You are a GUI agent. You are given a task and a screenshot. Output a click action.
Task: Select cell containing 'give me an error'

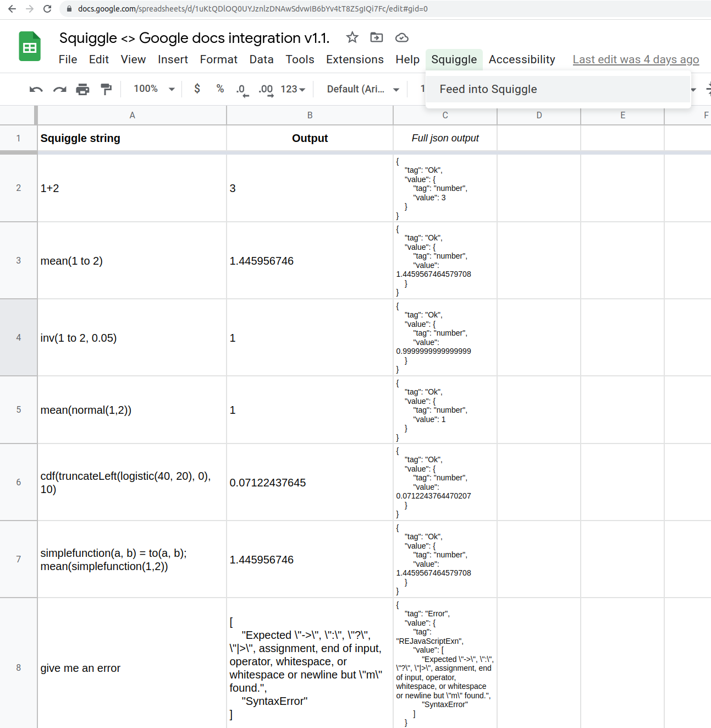(132, 668)
